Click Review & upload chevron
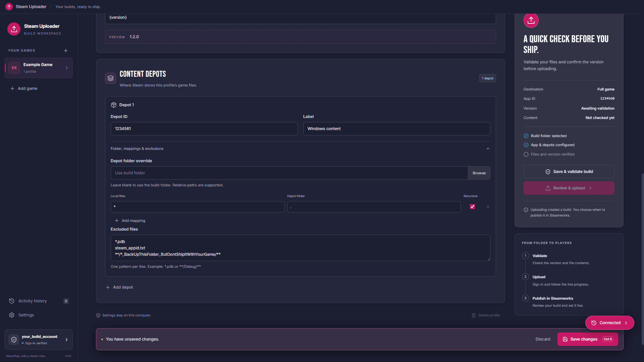The height and width of the screenshot is (362, 644). coord(590,188)
